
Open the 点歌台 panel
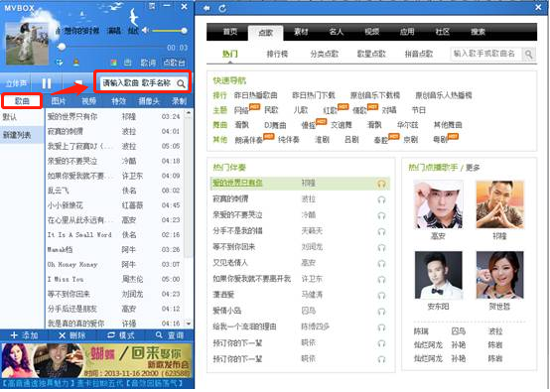(x=175, y=63)
